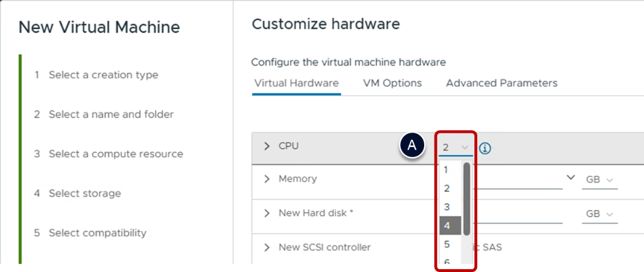Expand the CPU hardware section
The height and width of the screenshot is (272, 644).
pyautogui.click(x=267, y=146)
